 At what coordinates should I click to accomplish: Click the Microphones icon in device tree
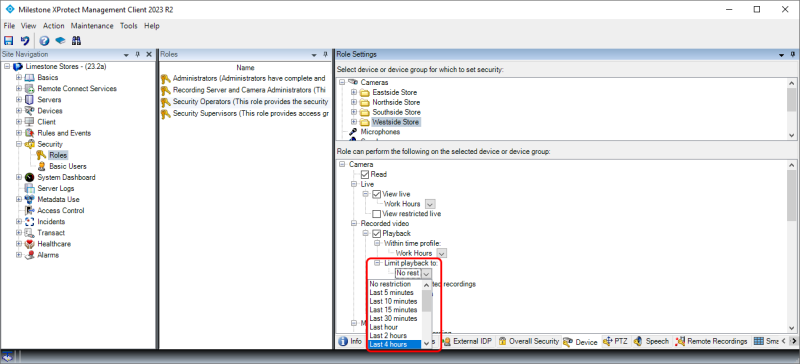click(353, 132)
